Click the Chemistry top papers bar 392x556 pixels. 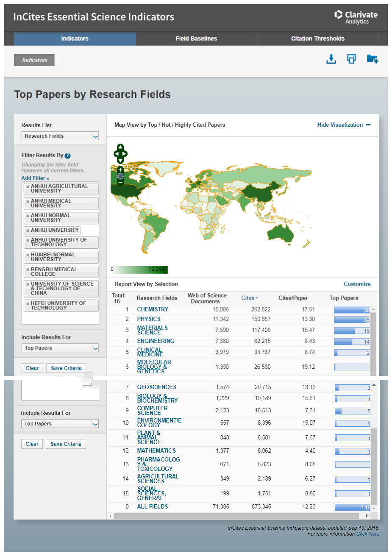point(351,310)
